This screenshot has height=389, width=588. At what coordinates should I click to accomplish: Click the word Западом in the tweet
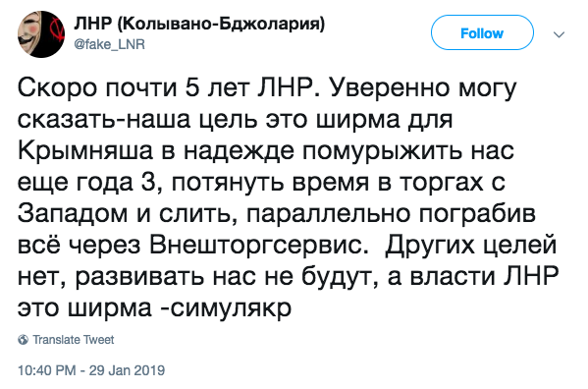(x=72, y=214)
